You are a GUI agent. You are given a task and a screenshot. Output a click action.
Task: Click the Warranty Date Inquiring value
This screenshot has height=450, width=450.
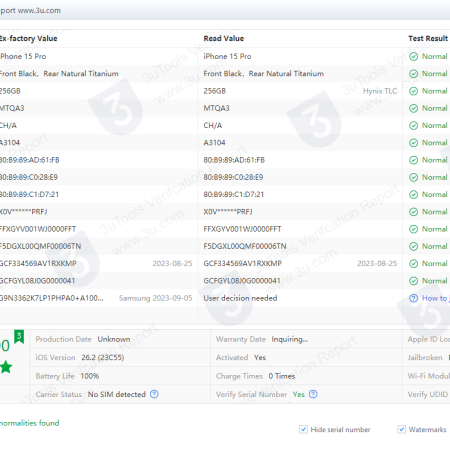point(290,339)
